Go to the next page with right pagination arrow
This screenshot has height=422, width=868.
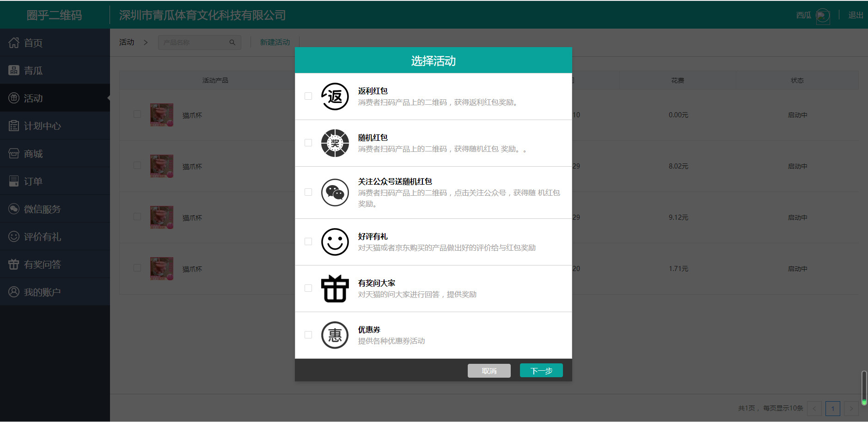851,408
